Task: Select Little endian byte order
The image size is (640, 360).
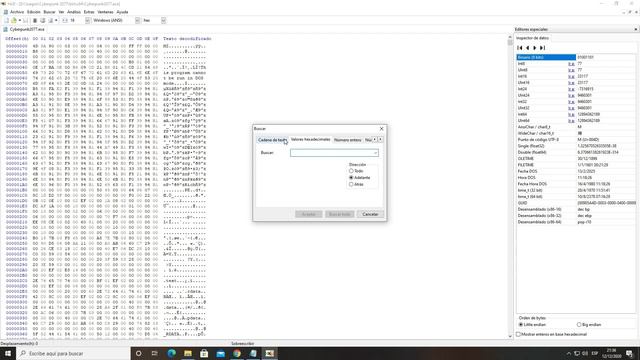Action: tap(532, 324)
